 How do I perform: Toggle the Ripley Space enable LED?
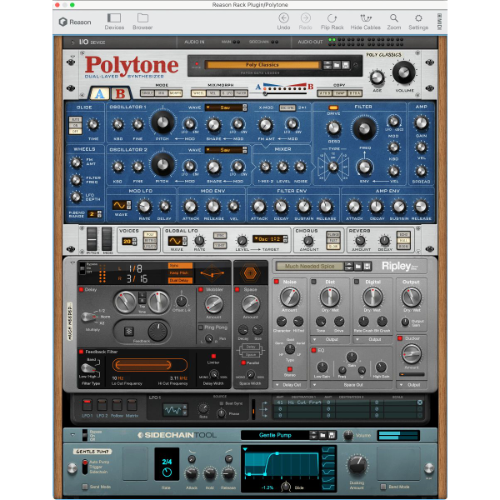[x=237, y=289]
